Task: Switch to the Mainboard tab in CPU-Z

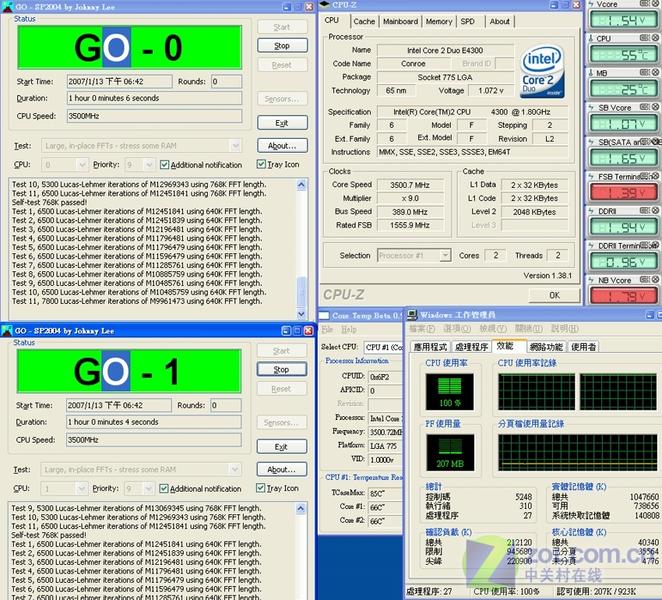Action: (x=401, y=22)
